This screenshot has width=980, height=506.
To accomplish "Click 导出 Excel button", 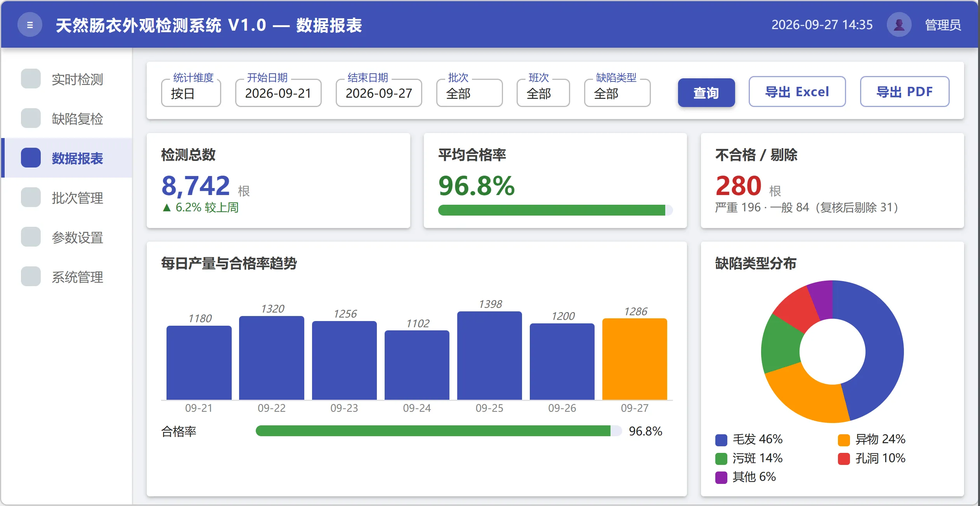I will pos(797,92).
